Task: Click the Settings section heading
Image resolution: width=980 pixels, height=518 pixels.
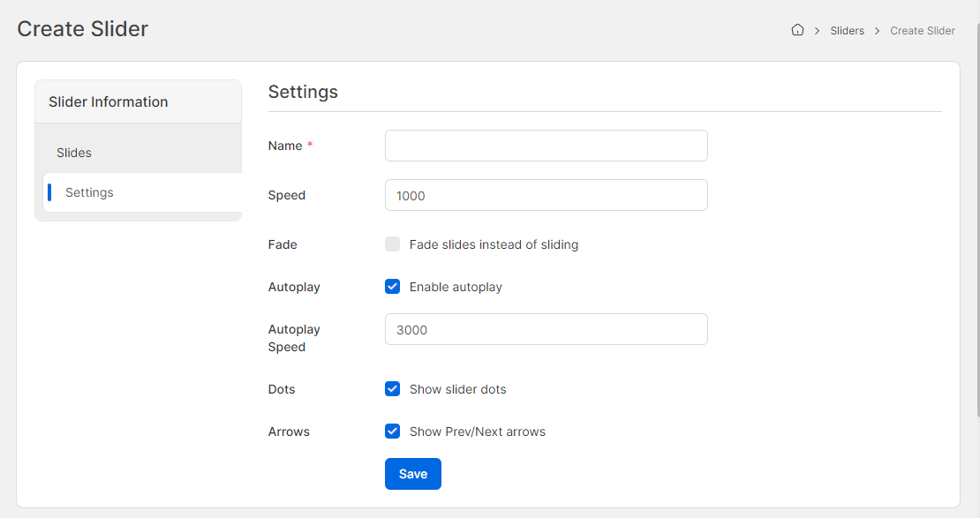Action: [x=303, y=92]
